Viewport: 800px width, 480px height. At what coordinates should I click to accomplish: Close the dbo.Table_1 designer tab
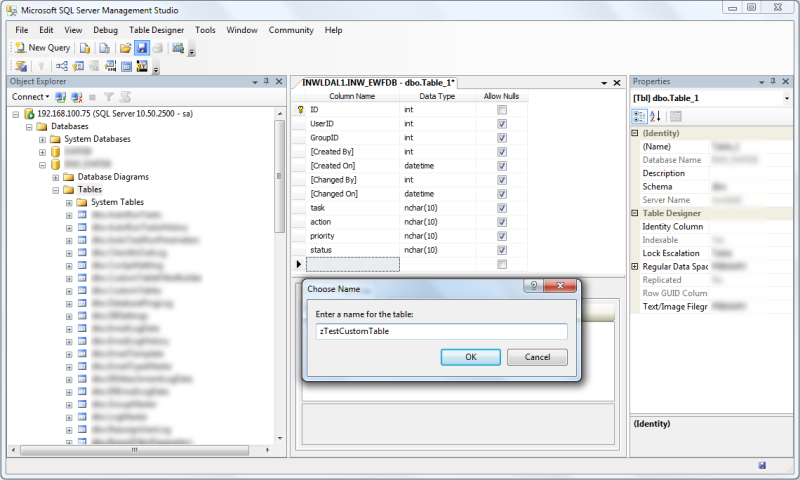click(x=617, y=83)
